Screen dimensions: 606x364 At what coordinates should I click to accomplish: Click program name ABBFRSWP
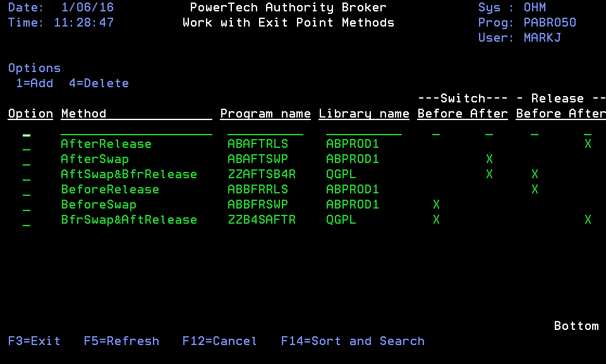tap(258, 204)
